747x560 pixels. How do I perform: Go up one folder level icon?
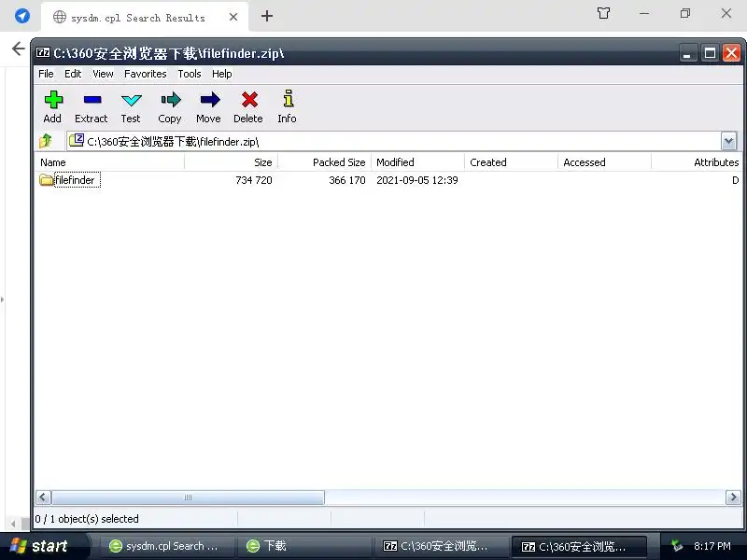tap(46, 141)
